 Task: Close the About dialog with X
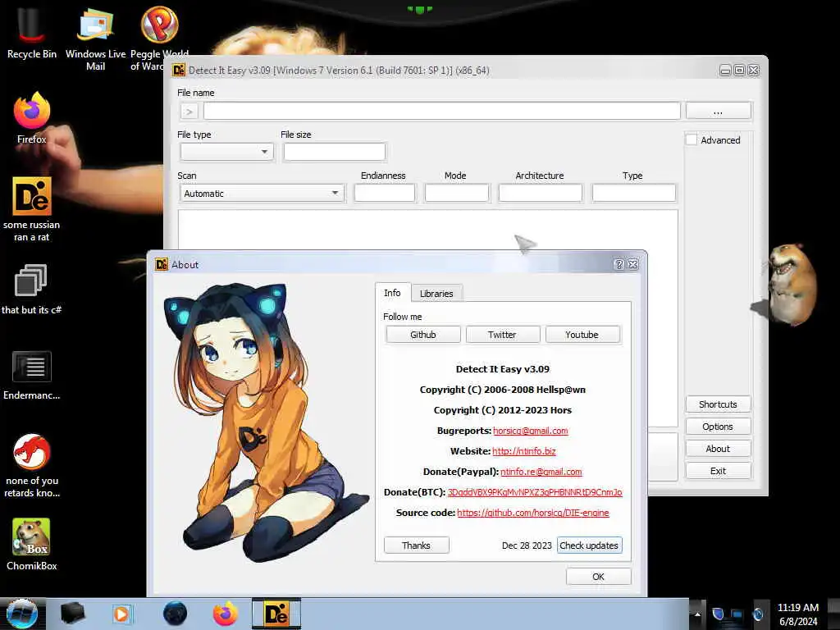point(632,264)
